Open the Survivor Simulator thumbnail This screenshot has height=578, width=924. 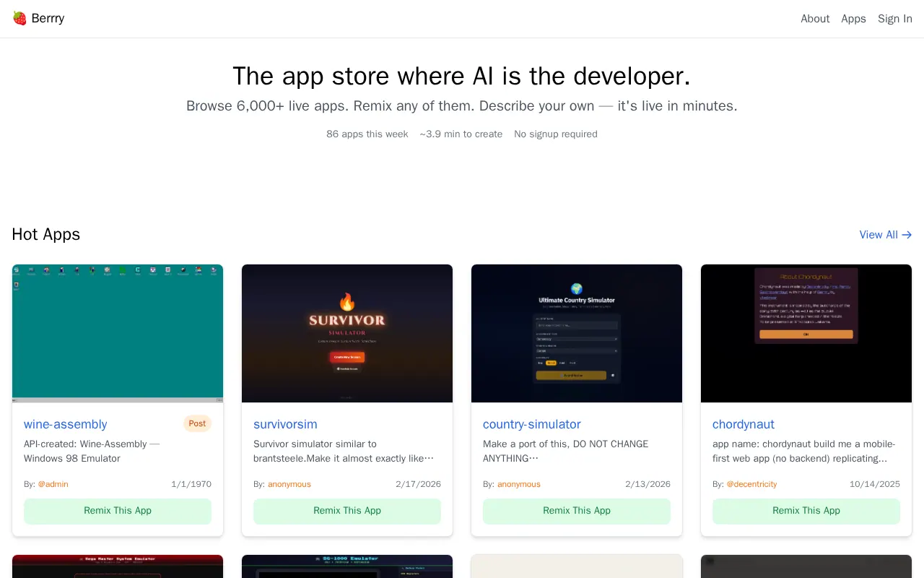coord(347,333)
